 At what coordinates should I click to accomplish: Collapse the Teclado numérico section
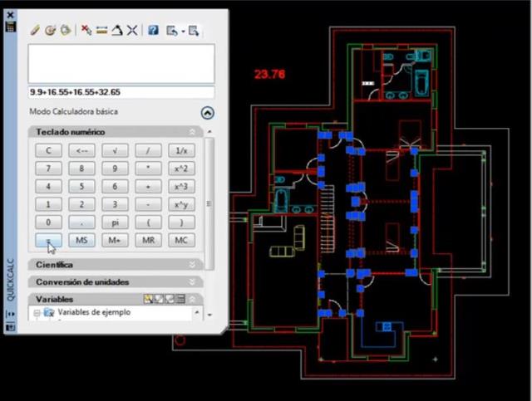[192, 132]
